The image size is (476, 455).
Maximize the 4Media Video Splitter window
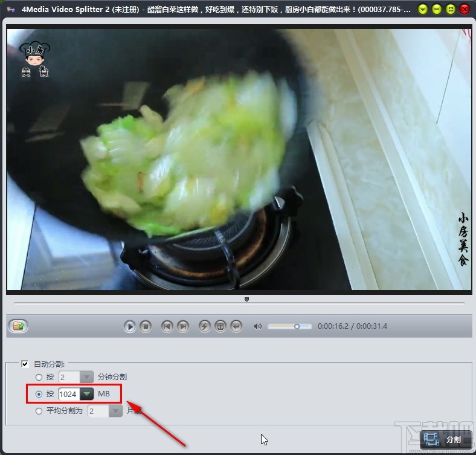pyautogui.click(x=451, y=10)
